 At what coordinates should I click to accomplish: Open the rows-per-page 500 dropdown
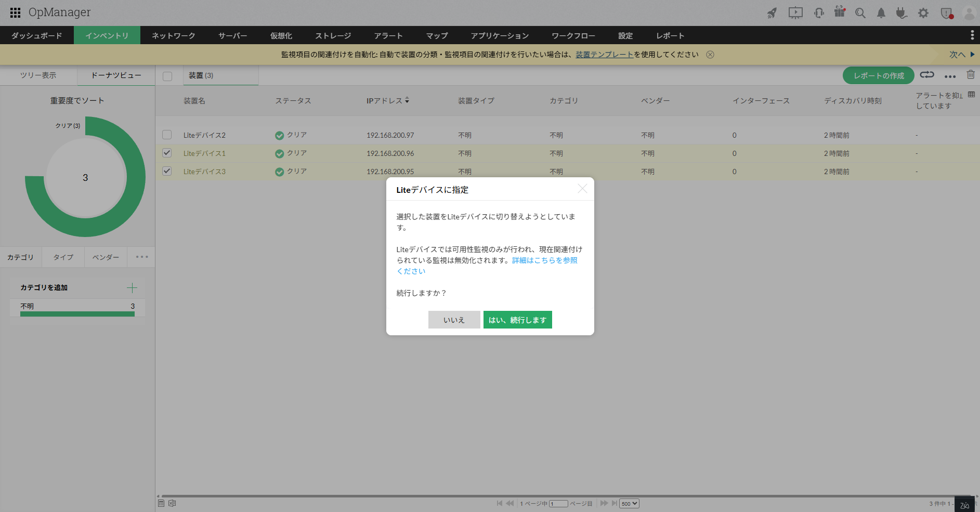click(x=629, y=503)
